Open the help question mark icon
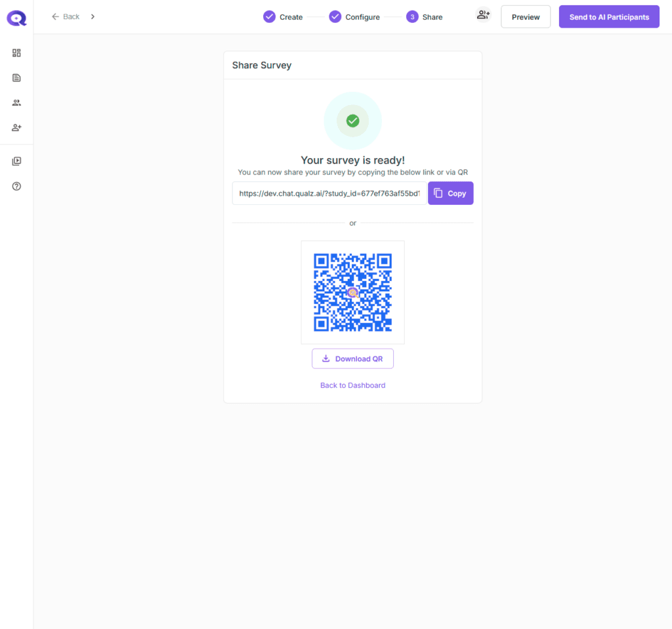 pyautogui.click(x=17, y=186)
